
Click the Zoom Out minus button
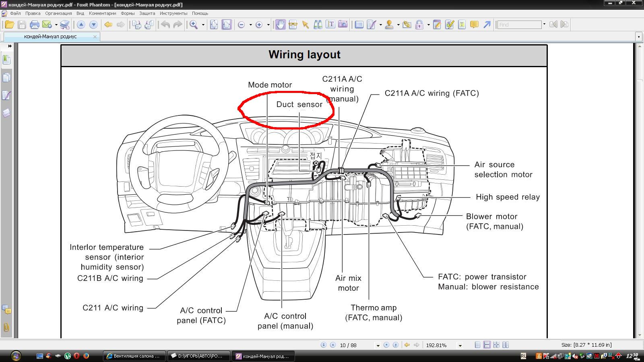pyautogui.click(x=242, y=25)
